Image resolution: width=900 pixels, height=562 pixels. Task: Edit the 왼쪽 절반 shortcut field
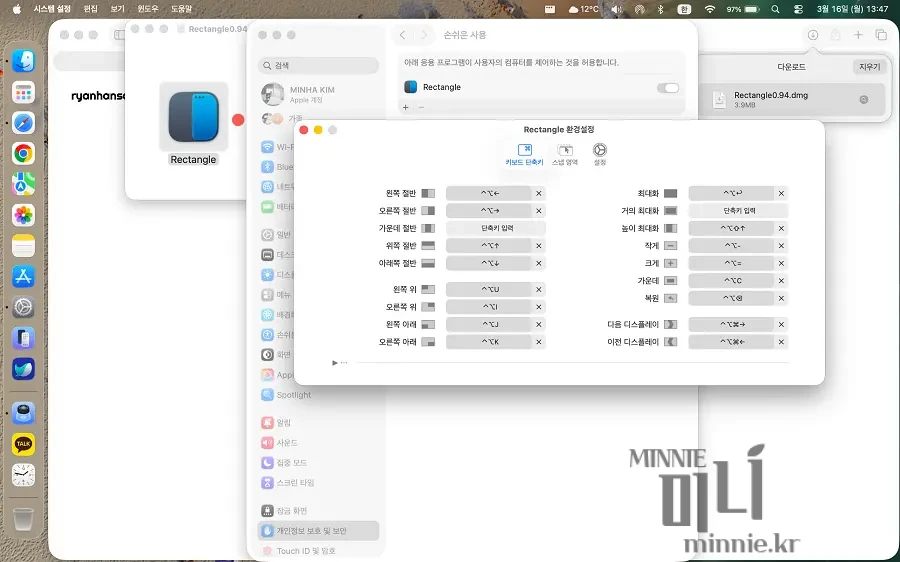(x=489, y=193)
